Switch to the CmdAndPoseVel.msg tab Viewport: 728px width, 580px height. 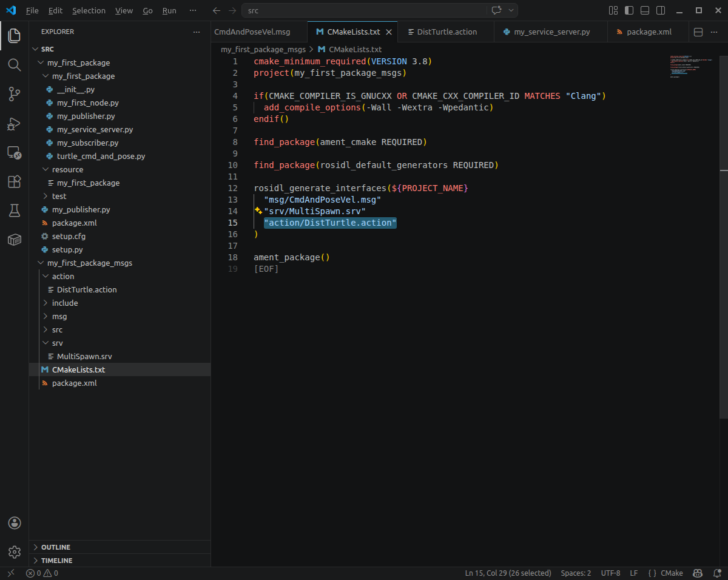259,32
